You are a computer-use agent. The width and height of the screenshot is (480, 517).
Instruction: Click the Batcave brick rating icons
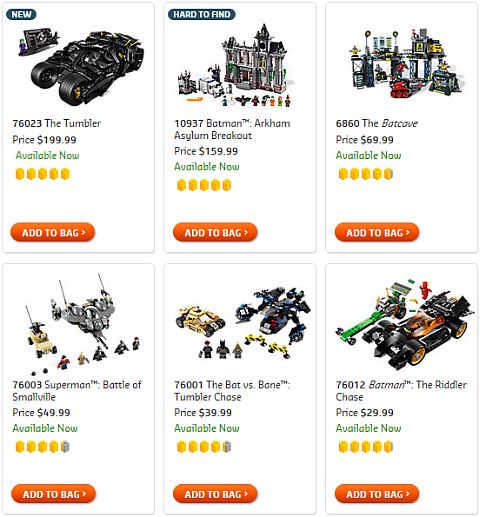pyautogui.click(x=366, y=174)
